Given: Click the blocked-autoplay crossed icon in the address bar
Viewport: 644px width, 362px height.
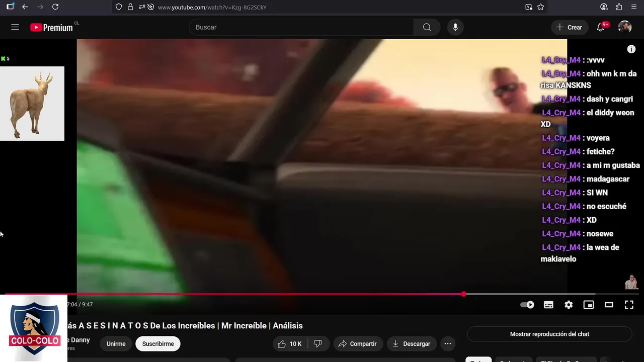Looking at the screenshot, I should [150, 7].
